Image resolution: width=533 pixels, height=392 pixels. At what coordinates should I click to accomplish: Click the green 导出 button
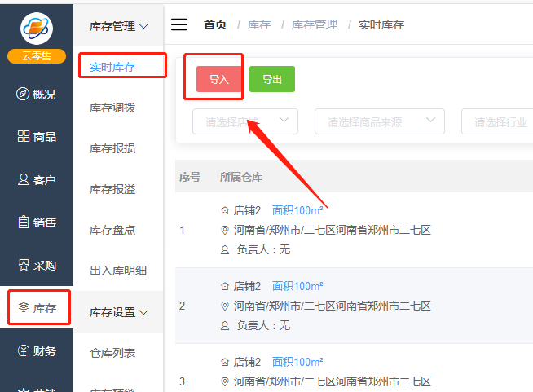tap(272, 79)
